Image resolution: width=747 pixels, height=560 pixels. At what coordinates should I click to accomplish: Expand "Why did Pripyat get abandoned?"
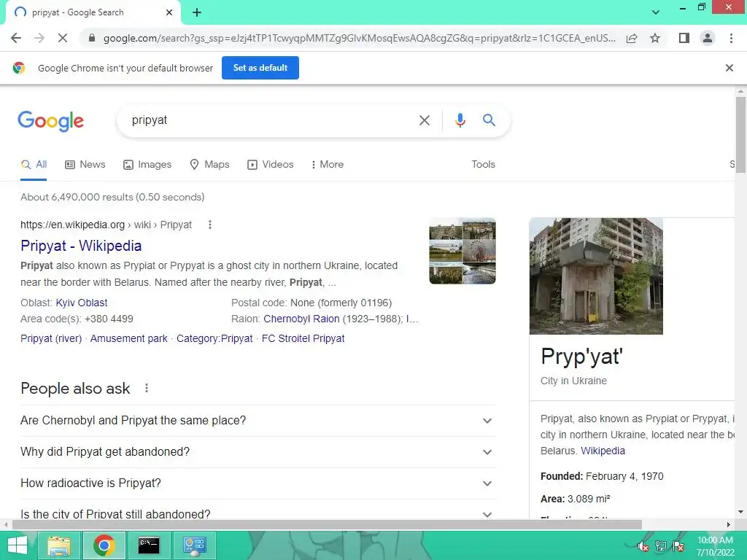tap(258, 452)
